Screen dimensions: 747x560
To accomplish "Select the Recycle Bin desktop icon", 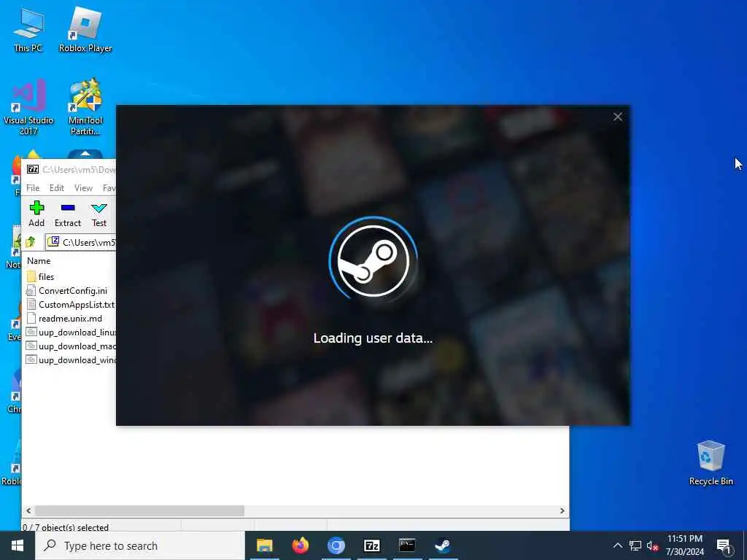I will coord(711,463).
